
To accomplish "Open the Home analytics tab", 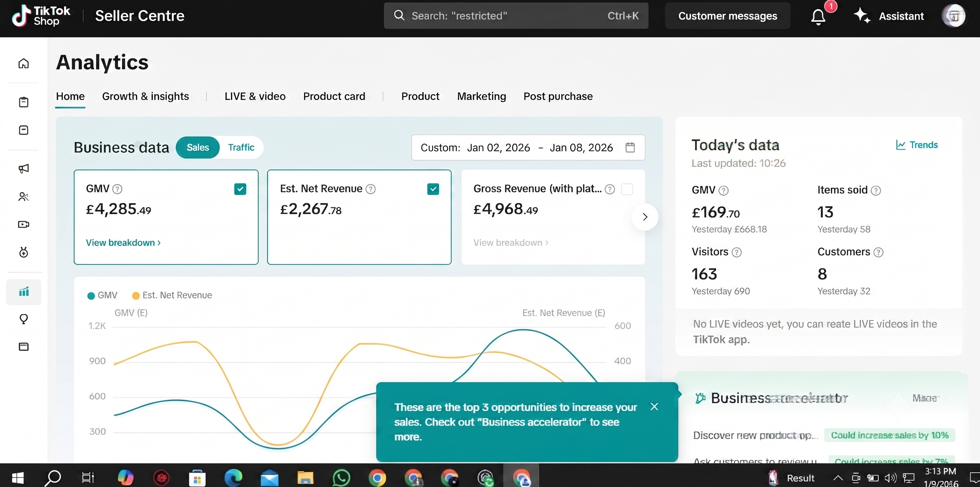I will 70,96.
